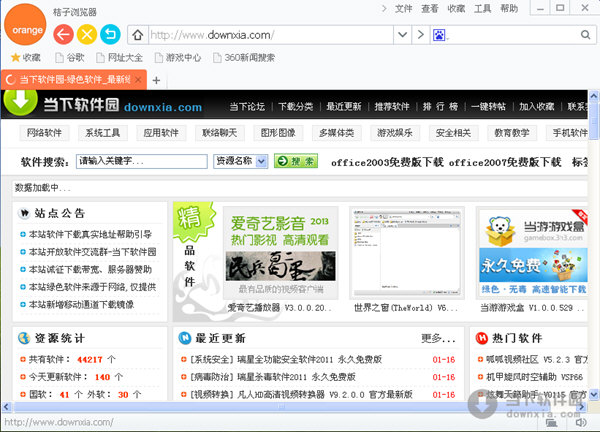This screenshot has height=432, width=600.
Task: Click the blue refresh/restore button
Action: pos(110,34)
